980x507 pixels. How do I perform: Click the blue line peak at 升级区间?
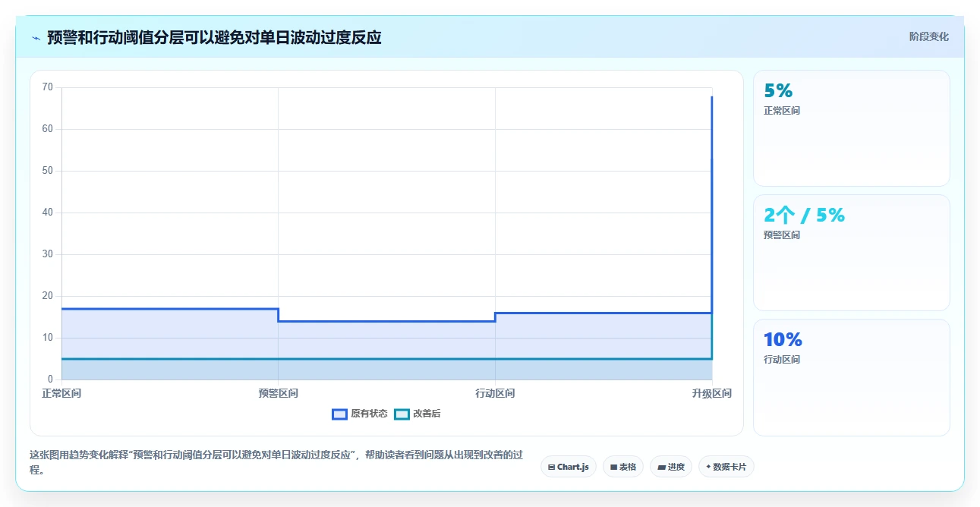click(x=711, y=97)
